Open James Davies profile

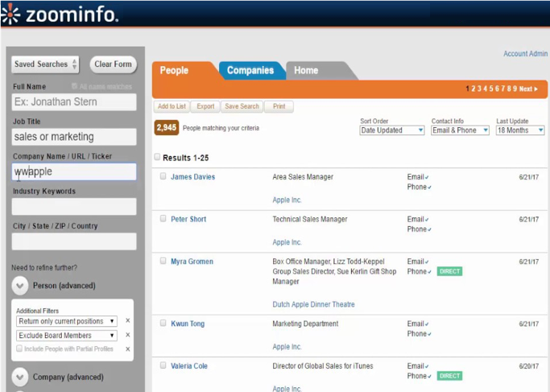pyautogui.click(x=193, y=177)
